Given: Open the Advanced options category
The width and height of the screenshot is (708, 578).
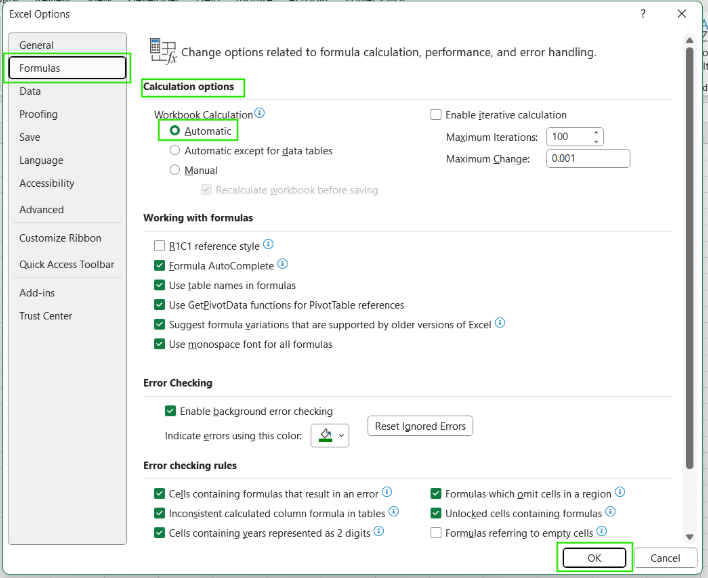Looking at the screenshot, I should point(41,210).
